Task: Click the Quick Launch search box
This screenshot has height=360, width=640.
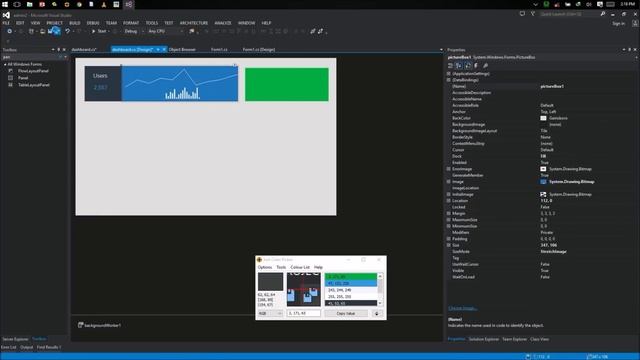Action: click(569, 14)
